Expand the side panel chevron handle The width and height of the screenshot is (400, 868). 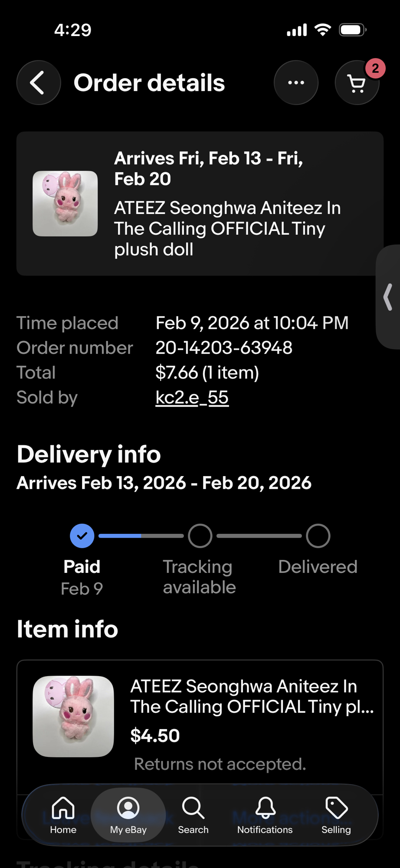pos(388,297)
